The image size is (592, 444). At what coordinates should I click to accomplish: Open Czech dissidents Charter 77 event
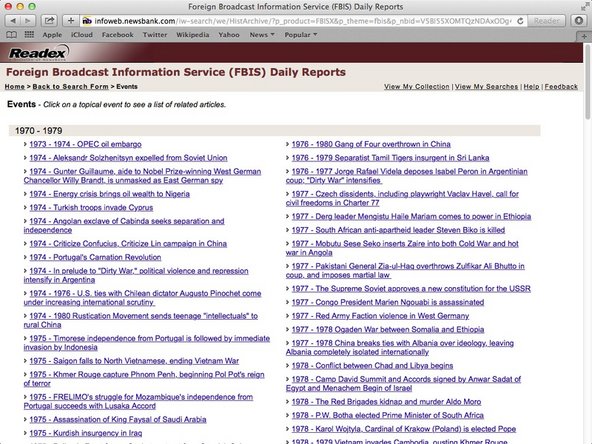pyautogui.click(x=402, y=199)
